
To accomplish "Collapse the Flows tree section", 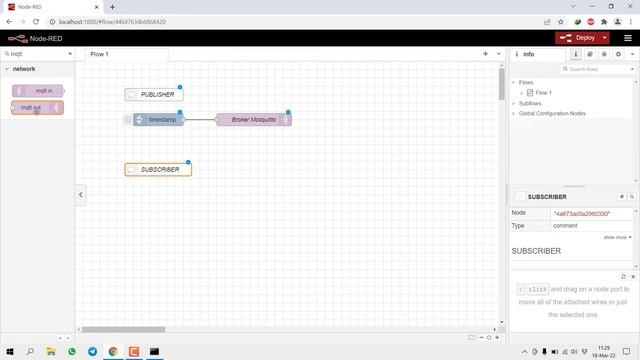I will (513, 82).
